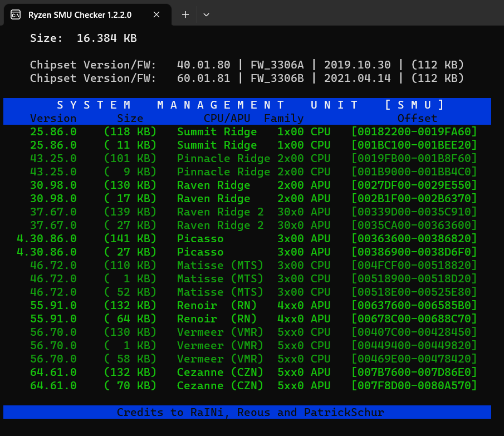
Task: Click the date 2019.10.30
Action: [x=358, y=65]
